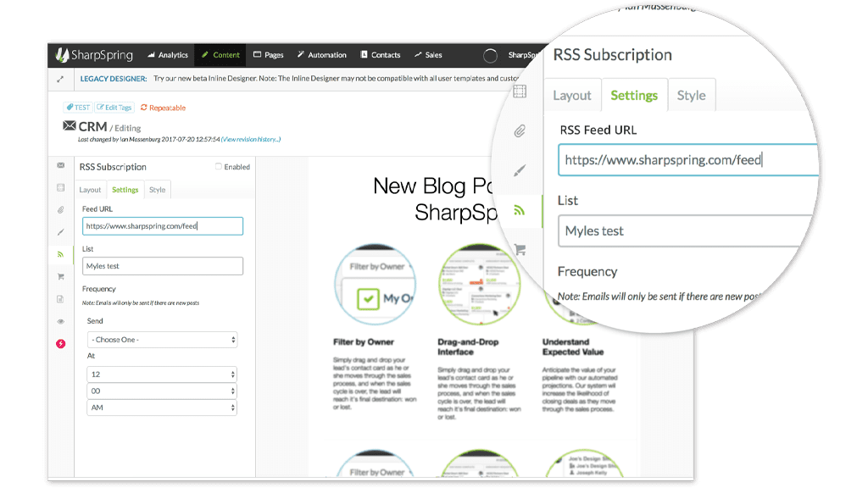Click the 'Drag-and-Drop Interface' heading
This screenshot has height=488, width=868.
[x=468, y=347]
